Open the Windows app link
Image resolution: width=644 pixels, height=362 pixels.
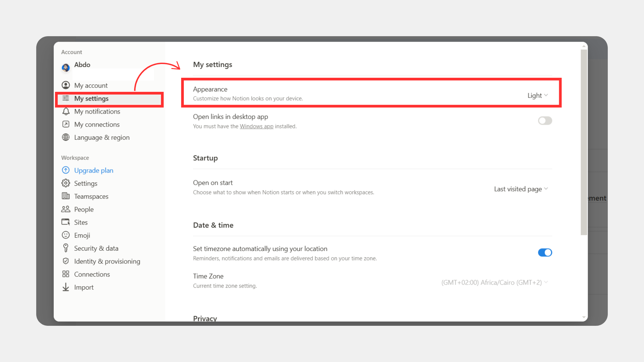point(257,126)
